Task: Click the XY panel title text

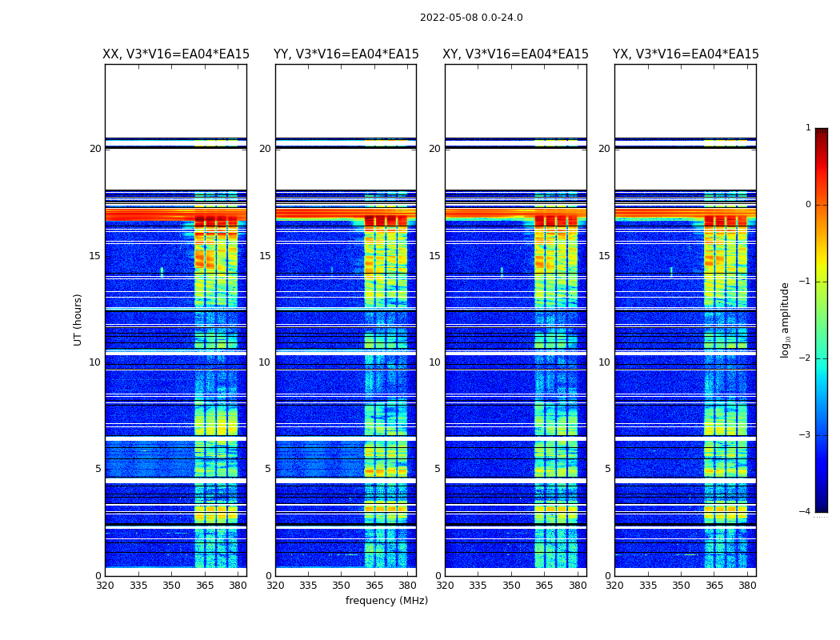Action: tap(515, 54)
